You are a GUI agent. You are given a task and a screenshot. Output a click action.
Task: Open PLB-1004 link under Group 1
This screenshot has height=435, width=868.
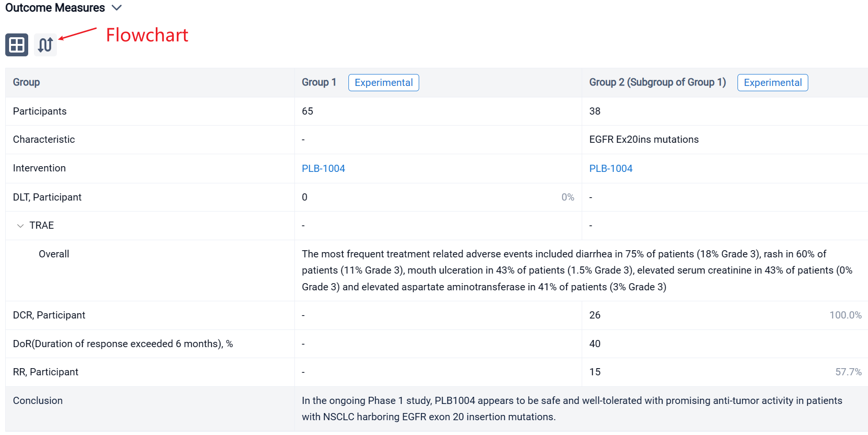323,169
